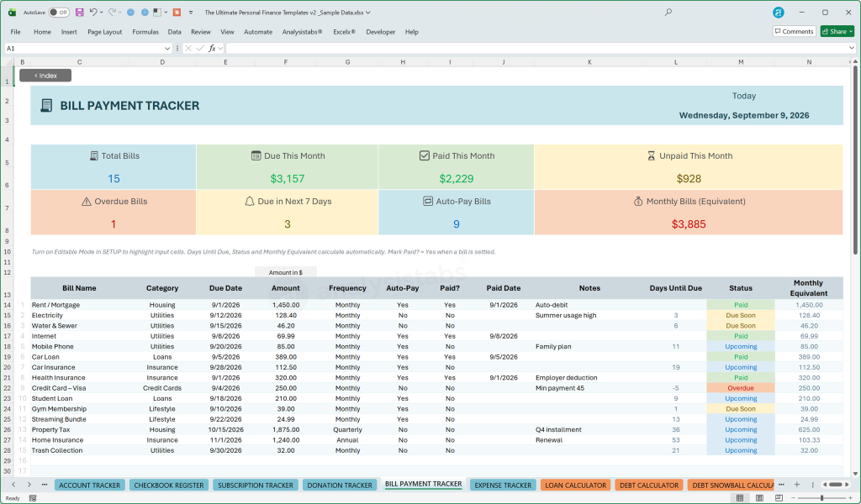The height and width of the screenshot is (504, 861).
Task: Open the Developer ribbon tab
Action: 381,32
